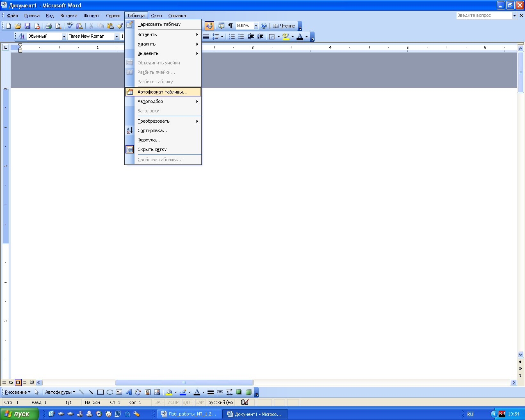The width and height of the screenshot is (525, 420).
Task: Insert Clip Art from drawing toolbar
Action: click(147, 392)
